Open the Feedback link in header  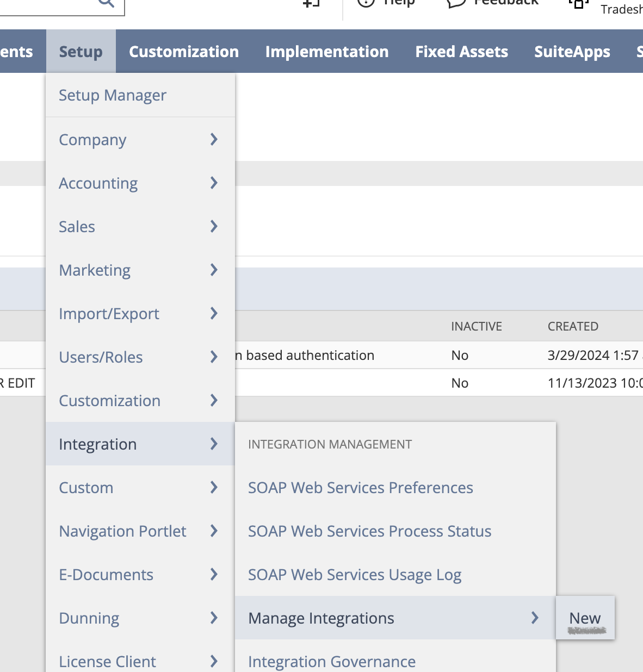(x=506, y=3)
